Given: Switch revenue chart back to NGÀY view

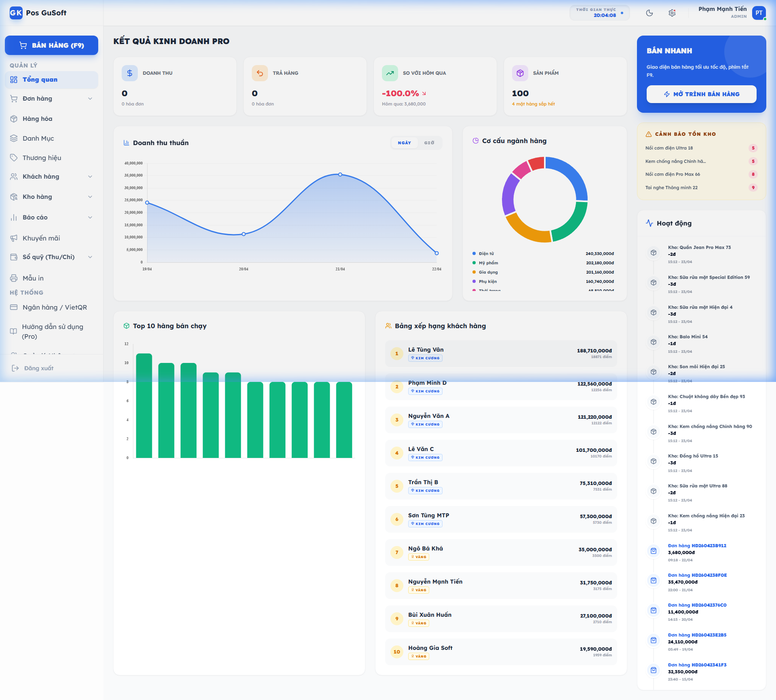Looking at the screenshot, I should point(404,143).
